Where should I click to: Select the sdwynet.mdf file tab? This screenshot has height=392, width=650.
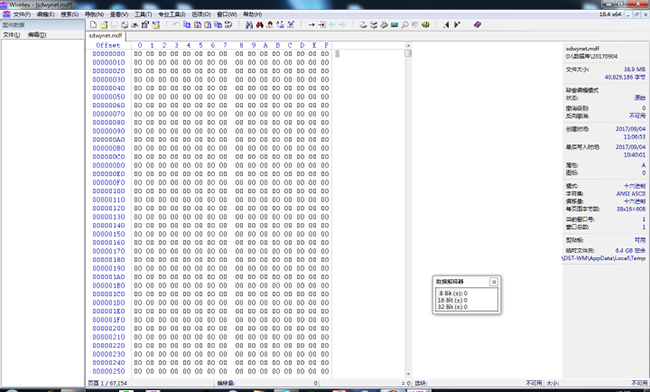tap(106, 36)
